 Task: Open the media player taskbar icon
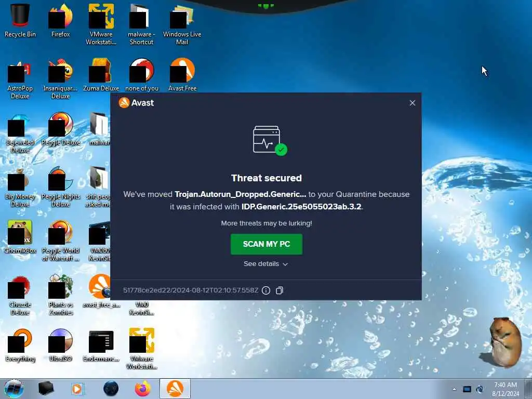pos(77,389)
